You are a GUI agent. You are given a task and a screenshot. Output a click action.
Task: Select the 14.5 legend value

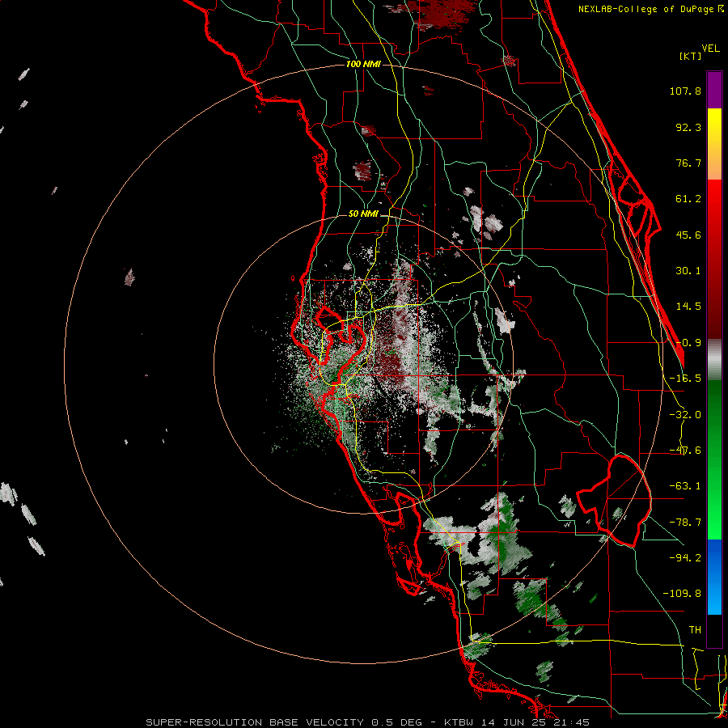pos(688,307)
